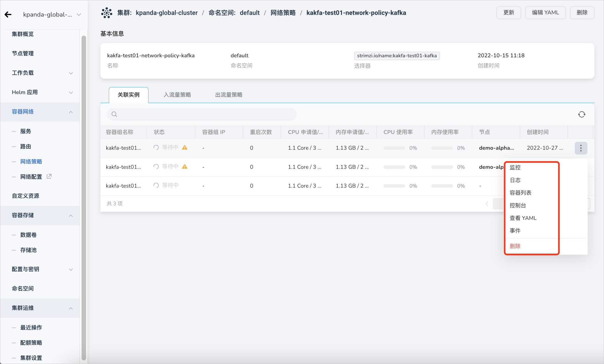
Task: Open 控制台 from the context menu
Action: coord(518,205)
